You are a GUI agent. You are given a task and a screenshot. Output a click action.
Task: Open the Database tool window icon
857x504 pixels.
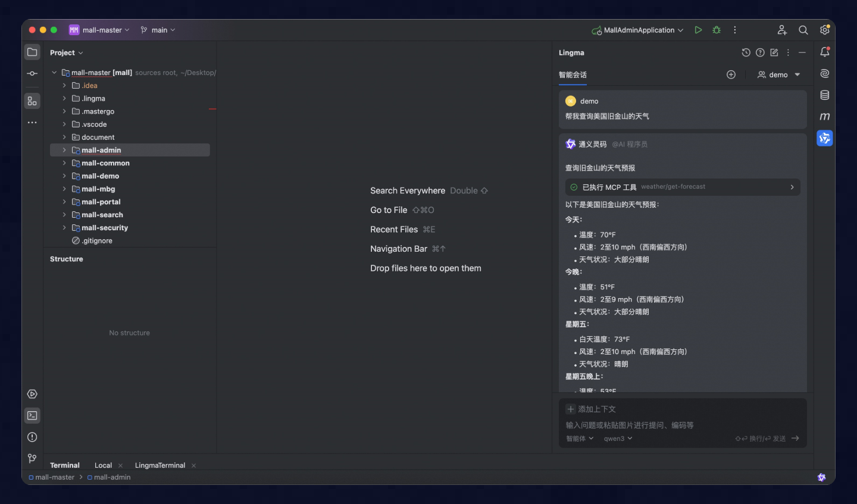(825, 95)
